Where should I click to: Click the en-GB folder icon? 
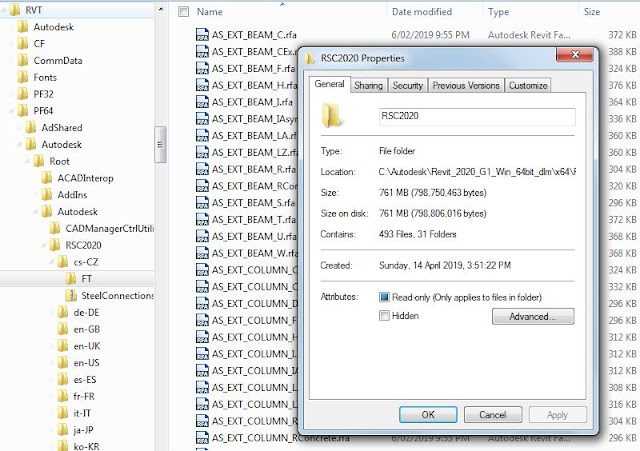click(x=62, y=329)
